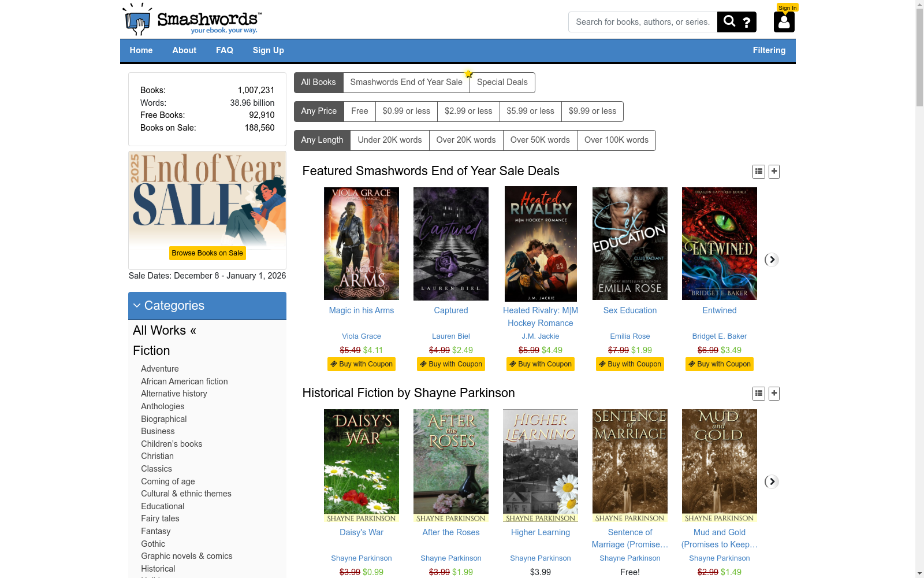Image resolution: width=924 pixels, height=578 pixels.
Task: Click the Smashwords logo
Action: click(192, 19)
